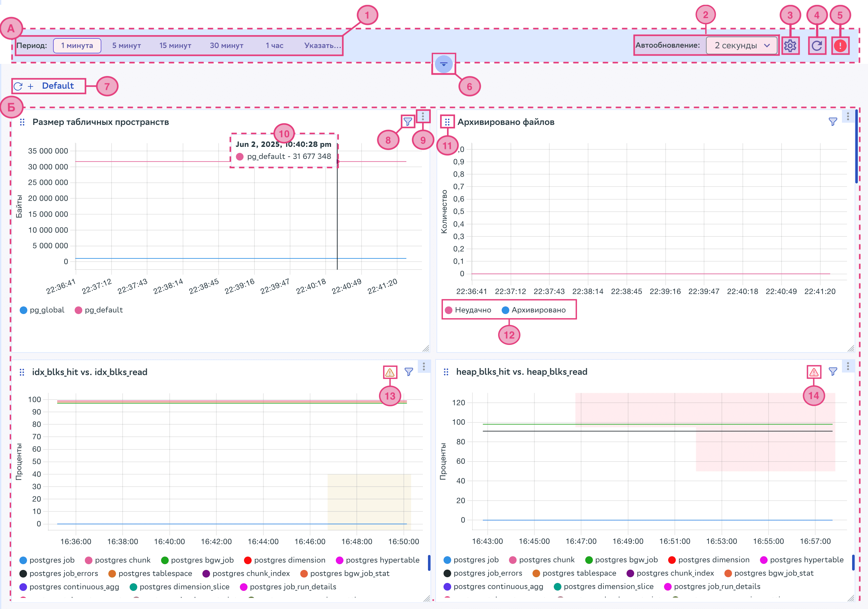This screenshot has width=868, height=609.
Task: Click warning triangle on idx_blks_hit chart
Action: pos(390,372)
